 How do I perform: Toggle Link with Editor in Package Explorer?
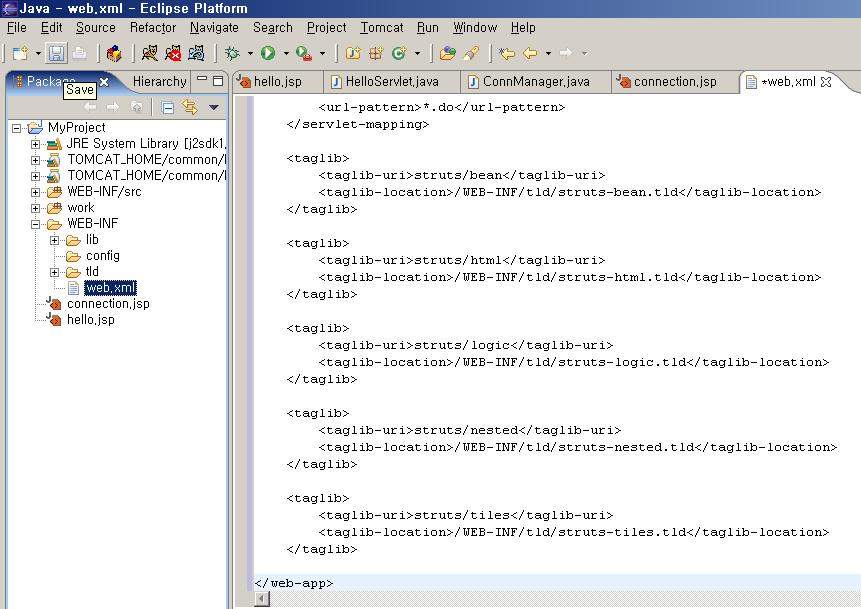(189, 107)
